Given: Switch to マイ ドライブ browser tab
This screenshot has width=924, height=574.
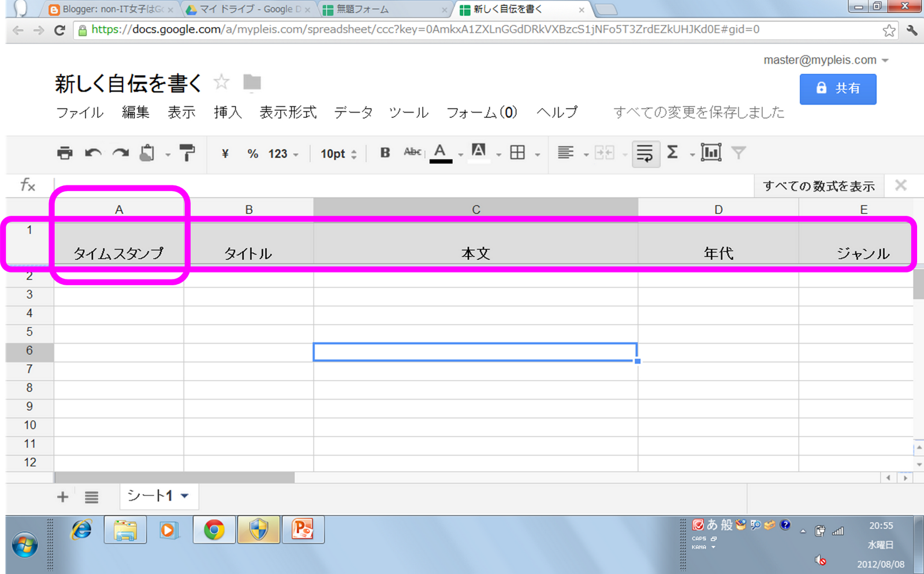Looking at the screenshot, I should tap(248, 9).
